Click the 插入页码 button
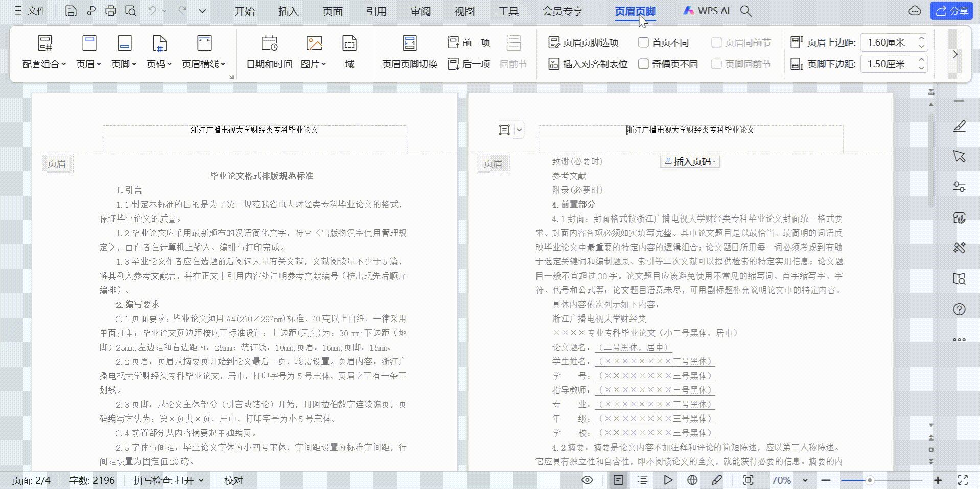Image resolution: width=980 pixels, height=489 pixels. tap(690, 162)
